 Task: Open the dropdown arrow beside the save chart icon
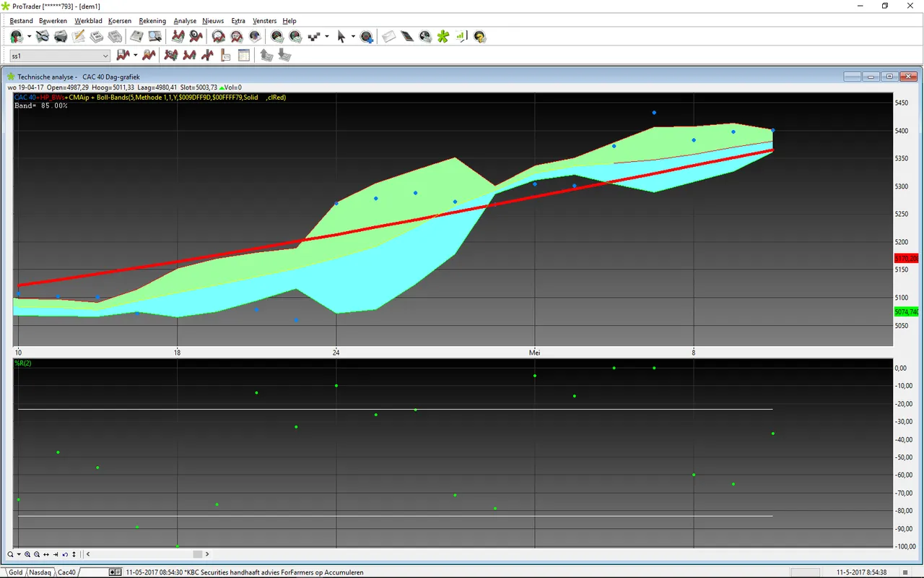[x=135, y=55]
